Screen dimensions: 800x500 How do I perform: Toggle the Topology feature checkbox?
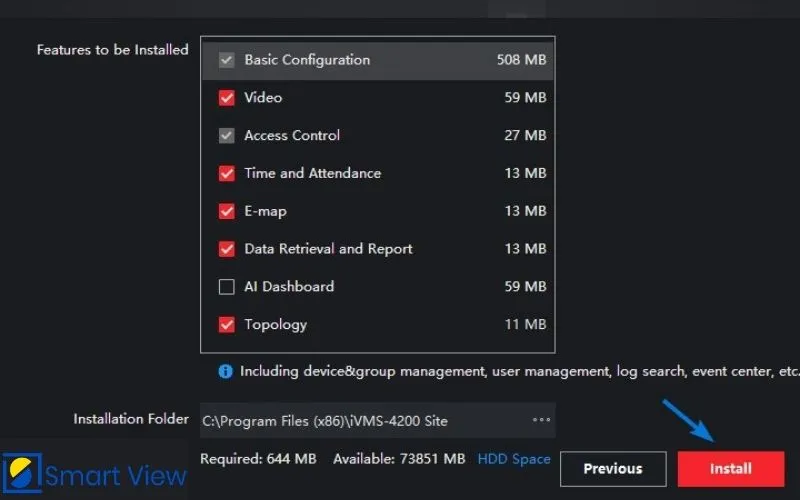[226, 325]
